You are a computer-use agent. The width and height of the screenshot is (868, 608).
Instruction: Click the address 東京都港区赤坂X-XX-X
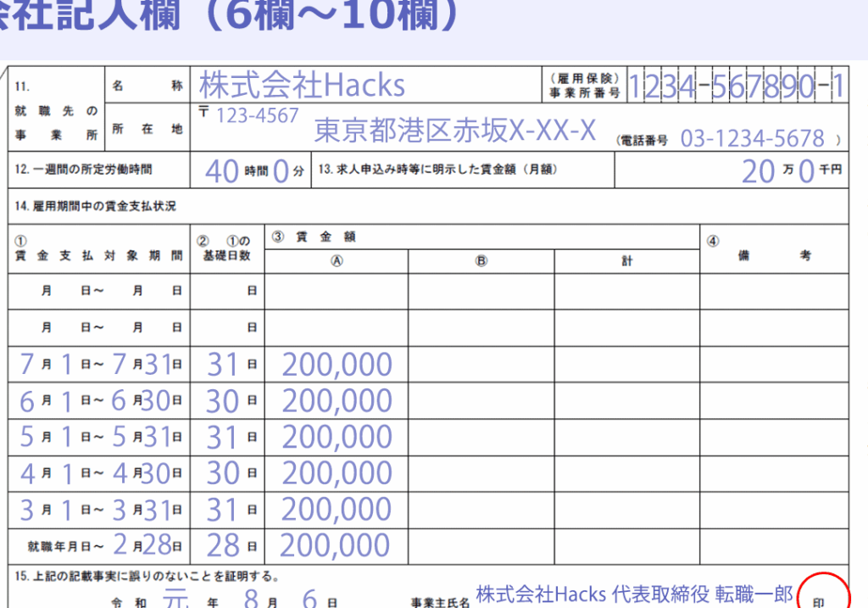point(454,131)
